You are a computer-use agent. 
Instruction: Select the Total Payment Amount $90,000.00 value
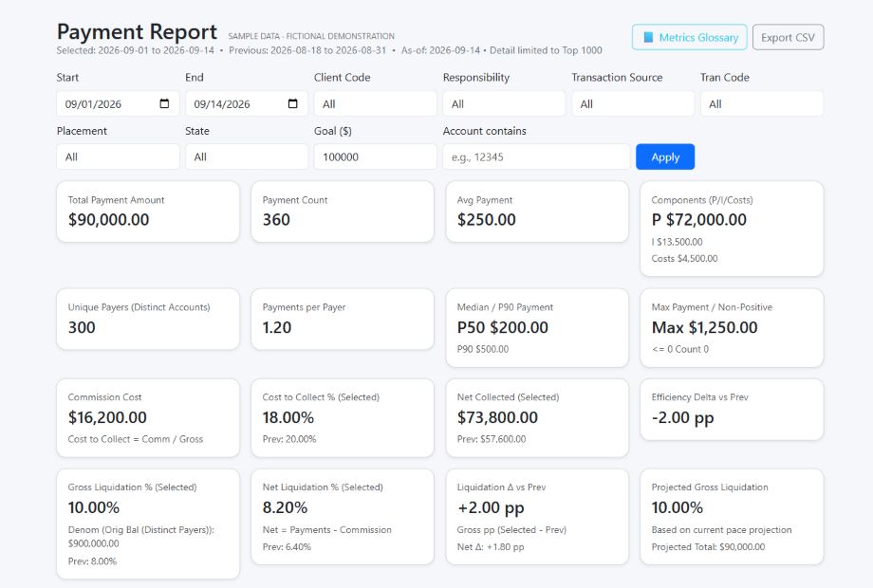point(108,220)
